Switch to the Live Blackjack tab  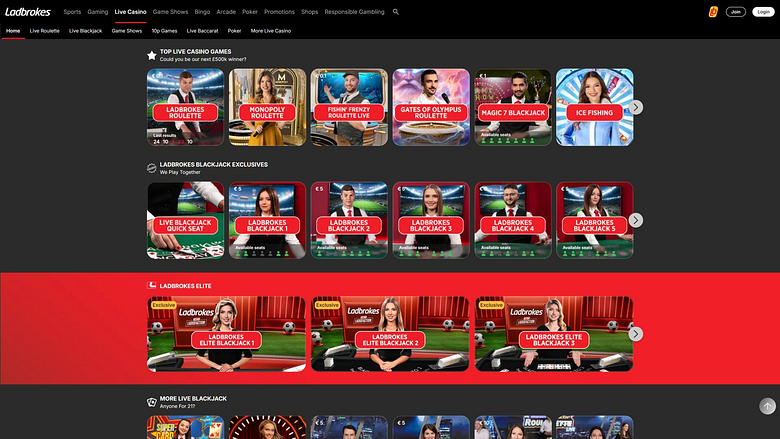tap(85, 31)
